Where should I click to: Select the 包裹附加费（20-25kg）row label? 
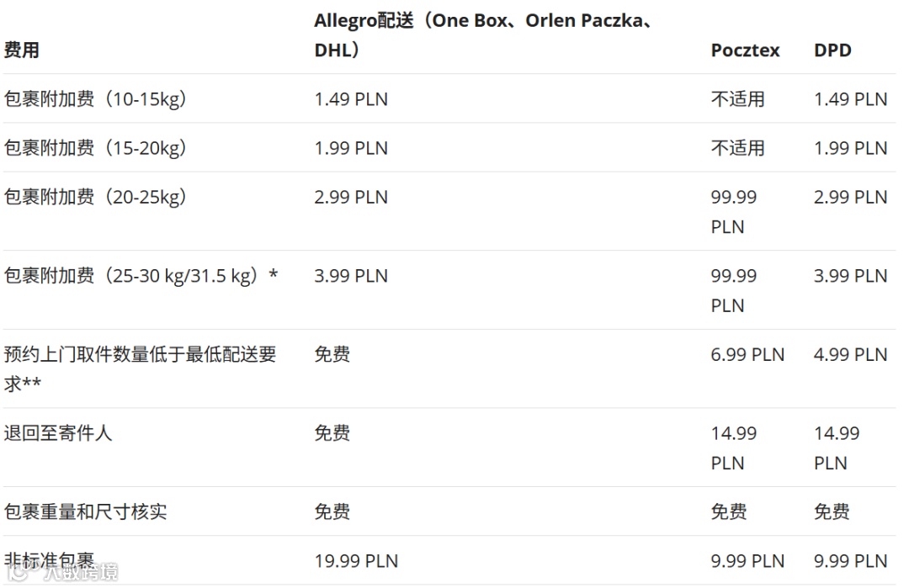(x=95, y=197)
